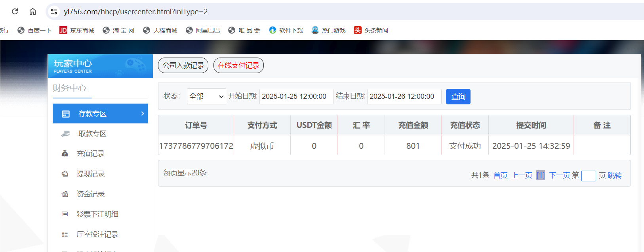
Task: Open the 天猫商城 bookmark
Action: (160, 30)
